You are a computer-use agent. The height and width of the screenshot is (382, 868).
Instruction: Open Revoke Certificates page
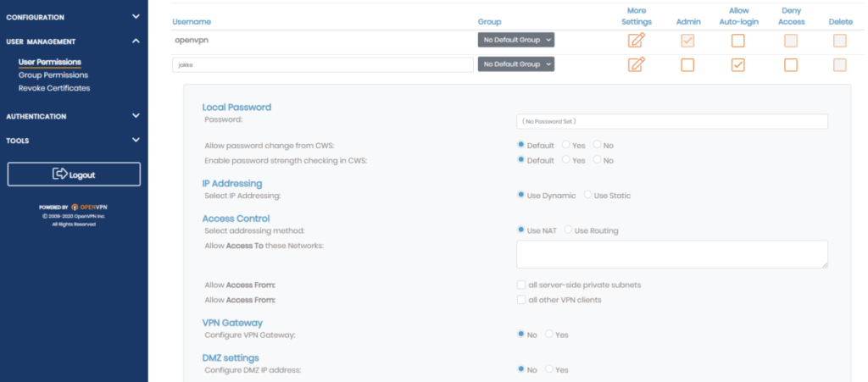pyautogui.click(x=53, y=88)
